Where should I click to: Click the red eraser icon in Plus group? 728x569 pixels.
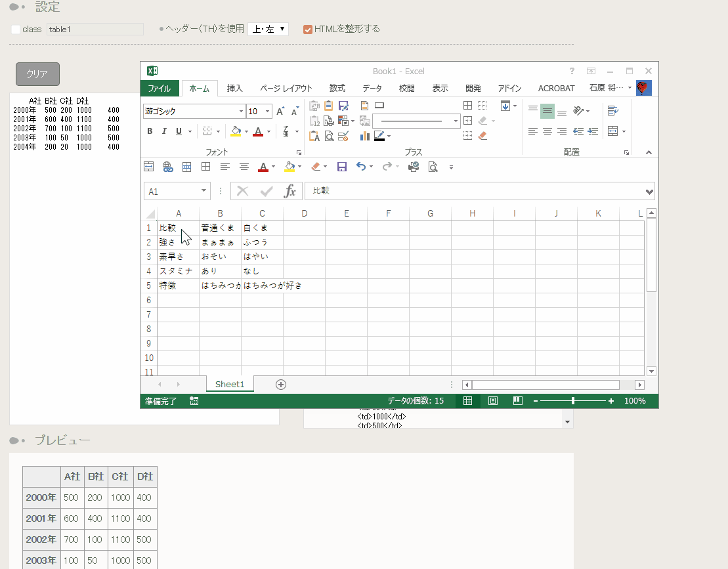(482, 135)
